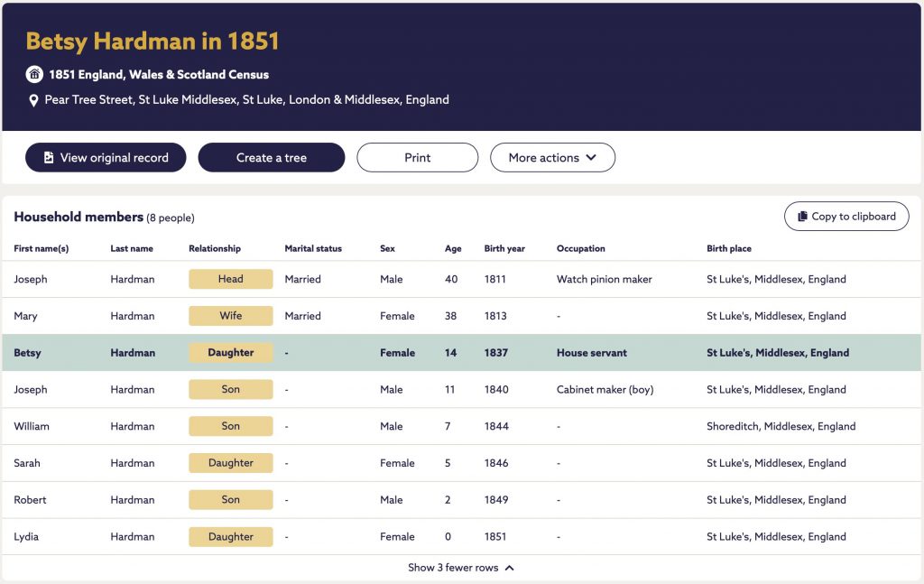Select Lydia's Daughter relationship badge

tap(230, 536)
